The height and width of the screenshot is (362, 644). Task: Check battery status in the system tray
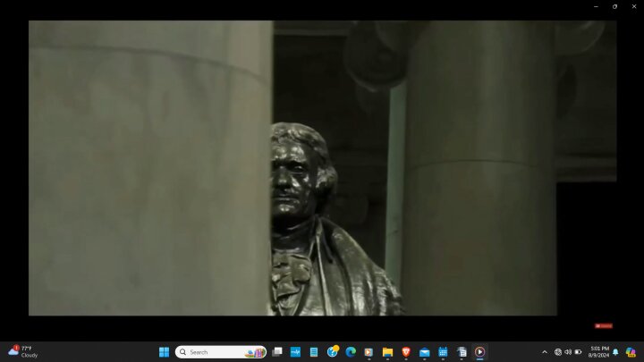579,352
